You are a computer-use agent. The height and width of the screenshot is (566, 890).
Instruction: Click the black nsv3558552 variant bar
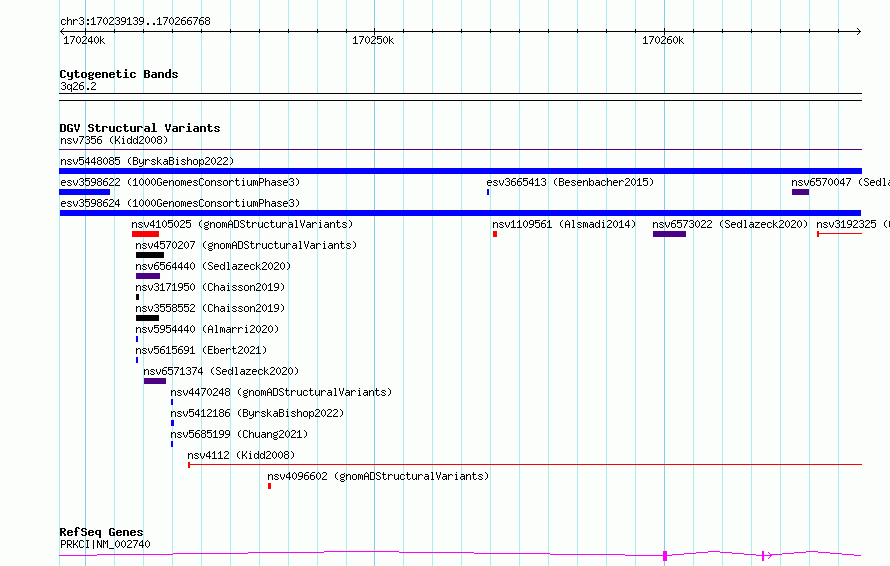point(147,318)
